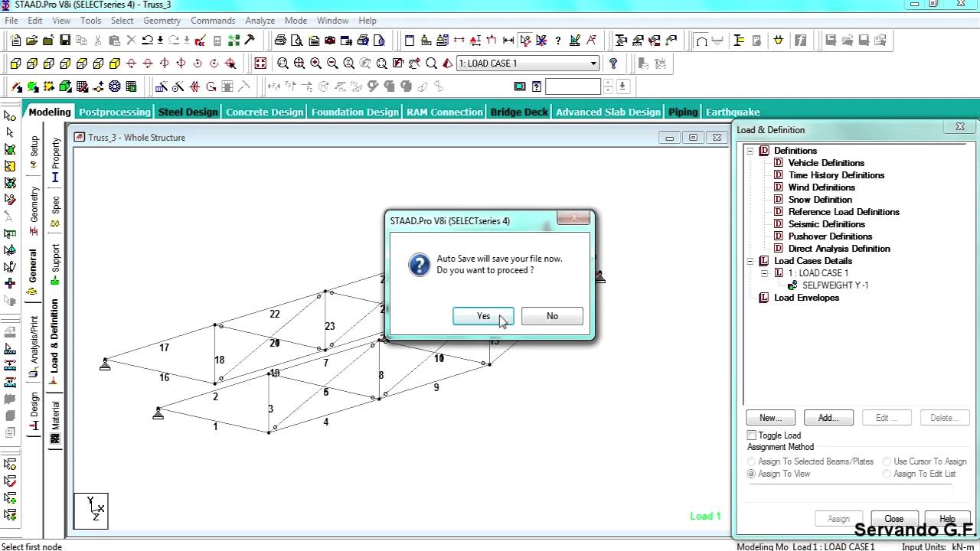The width and height of the screenshot is (980, 551).
Task: Open the Analysis/Print side tab
Action: [x=34, y=347]
